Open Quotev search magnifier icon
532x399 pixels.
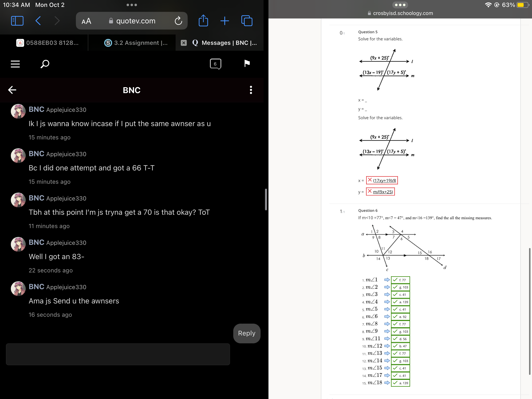point(45,64)
